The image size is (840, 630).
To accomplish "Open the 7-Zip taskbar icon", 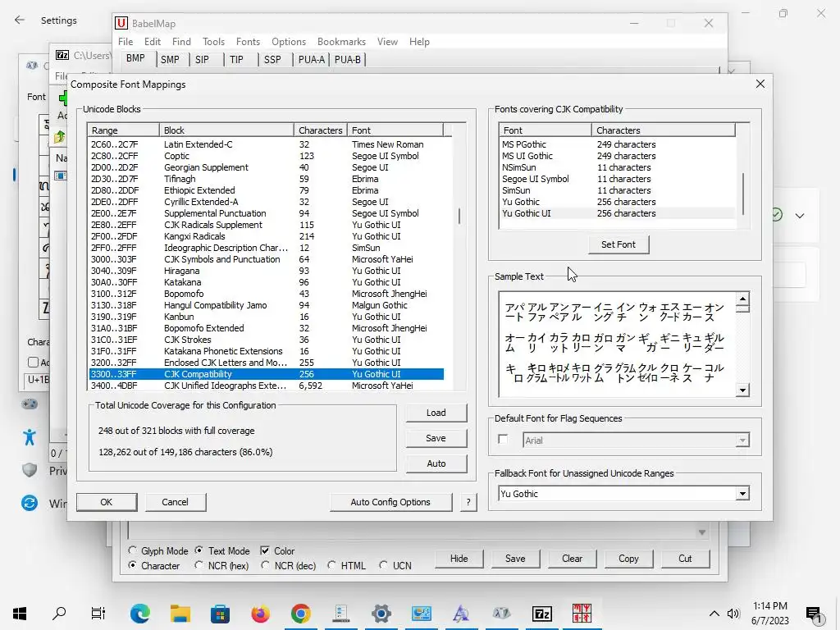I will pos(541,614).
